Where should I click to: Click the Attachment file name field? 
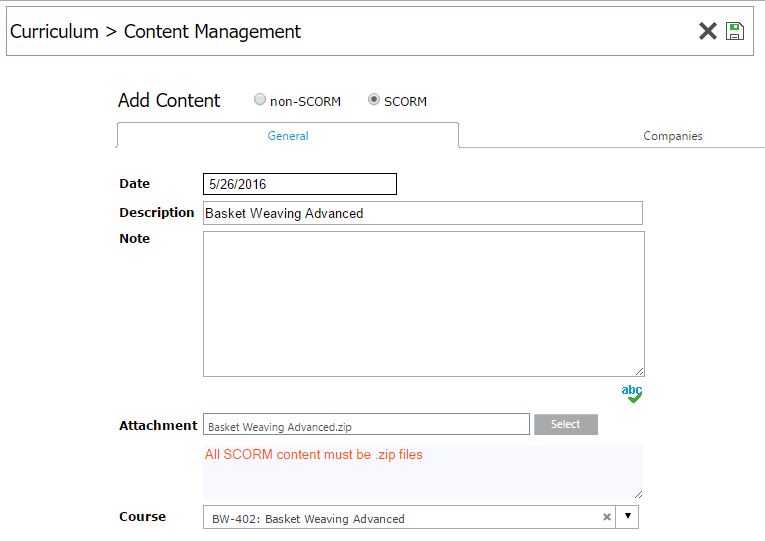tap(366, 424)
